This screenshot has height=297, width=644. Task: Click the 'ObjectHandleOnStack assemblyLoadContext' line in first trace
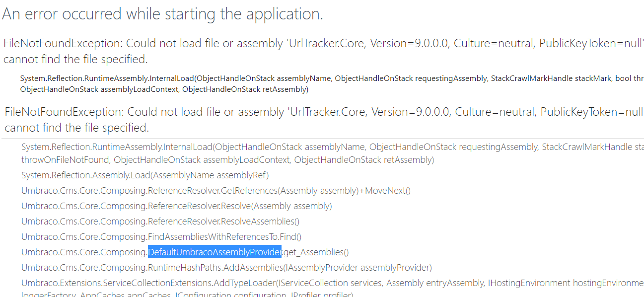click(x=164, y=89)
